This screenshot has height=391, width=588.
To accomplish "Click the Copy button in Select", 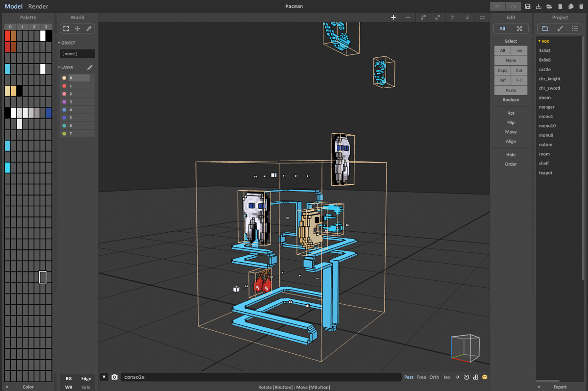I will coord(502,71).
